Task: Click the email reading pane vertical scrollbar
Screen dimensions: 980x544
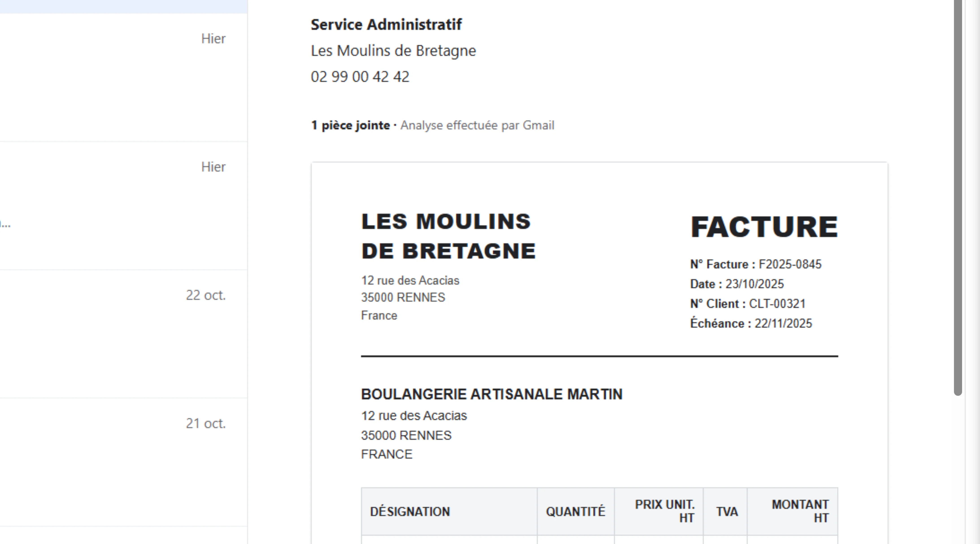Action: click(958, 197)
